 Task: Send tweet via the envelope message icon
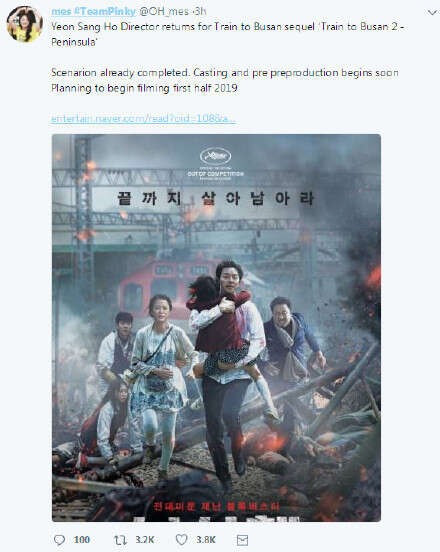pos(242,540)
